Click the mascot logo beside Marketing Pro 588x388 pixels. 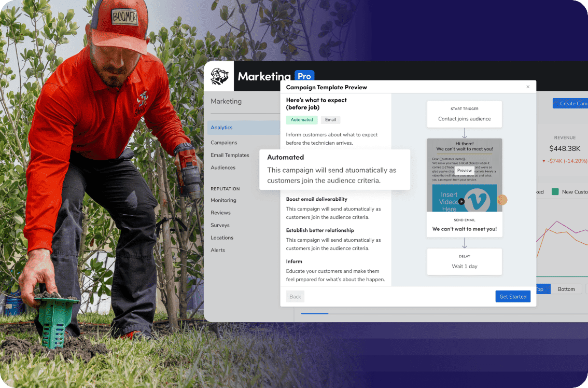point(219,76)
